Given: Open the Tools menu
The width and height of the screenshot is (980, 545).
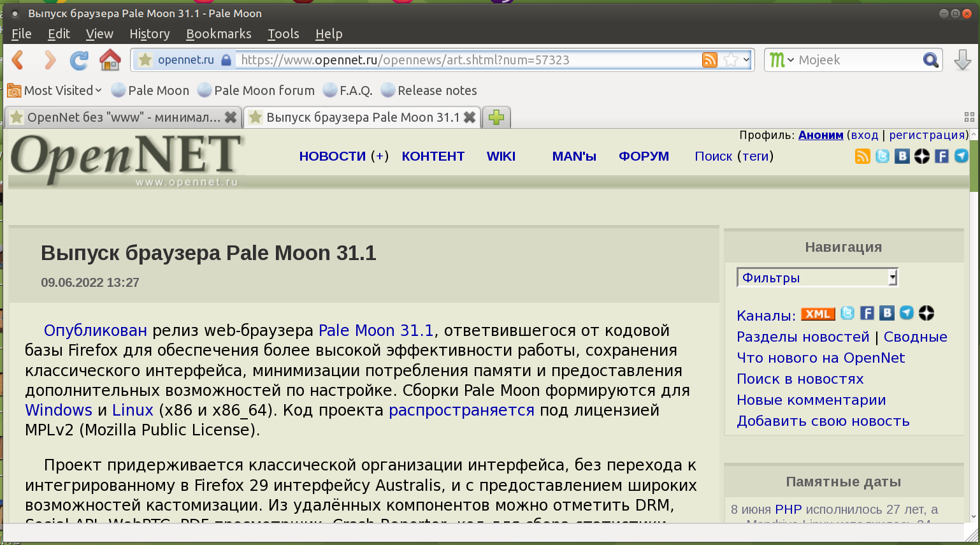Looking at the screenshot, I should point(283,34).
